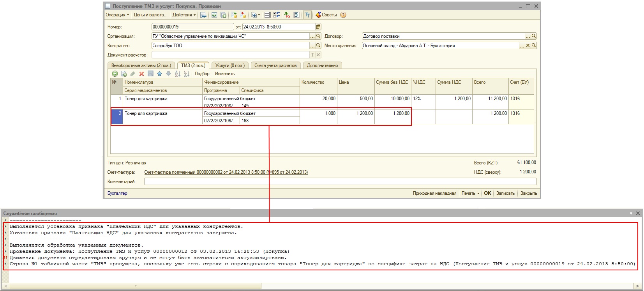The height and width of the screenshot is (291, 644).
Task: Open the Действия dropdown menu
Action: [184, 15]
